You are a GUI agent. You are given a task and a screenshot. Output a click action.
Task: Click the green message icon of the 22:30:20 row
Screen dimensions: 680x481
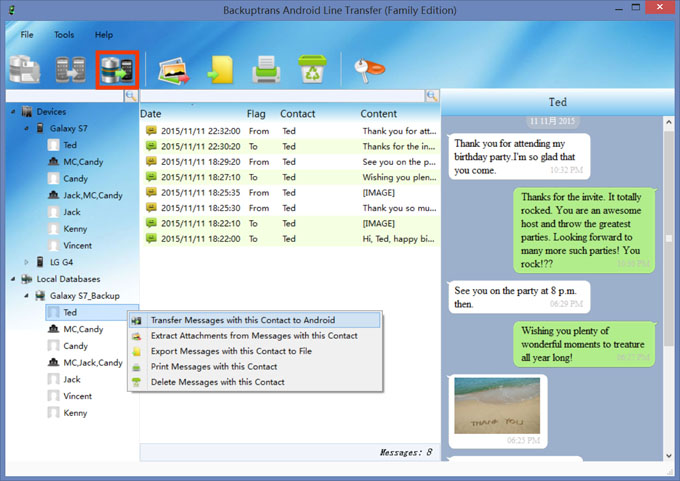click(x=151, y=146)
